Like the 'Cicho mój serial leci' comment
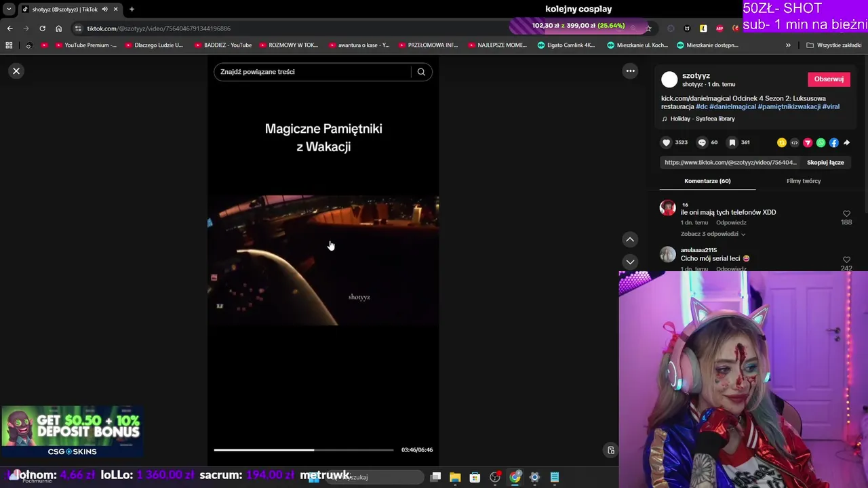Image resolution: width=868 pixels, height=488 pixels. 846,260
